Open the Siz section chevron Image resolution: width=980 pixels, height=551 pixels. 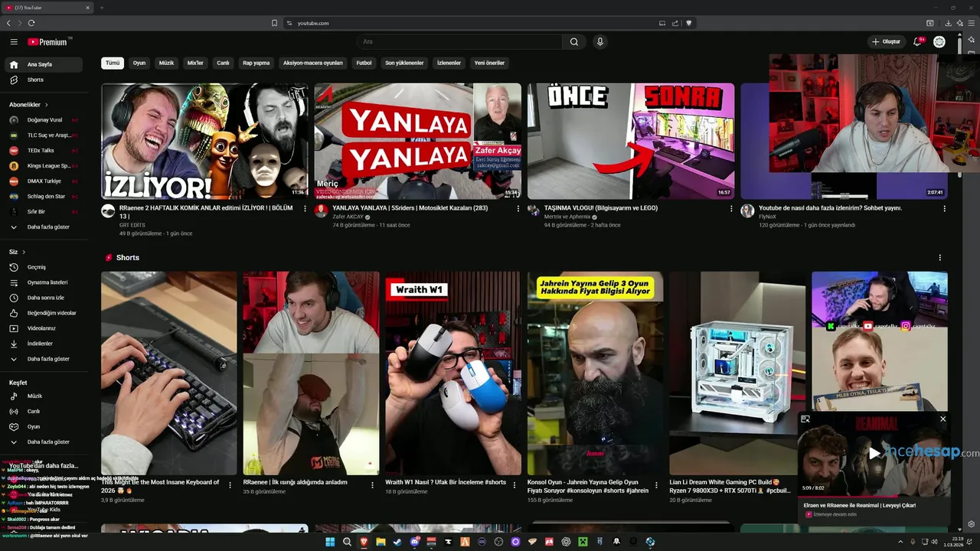[x=24, y=252]
